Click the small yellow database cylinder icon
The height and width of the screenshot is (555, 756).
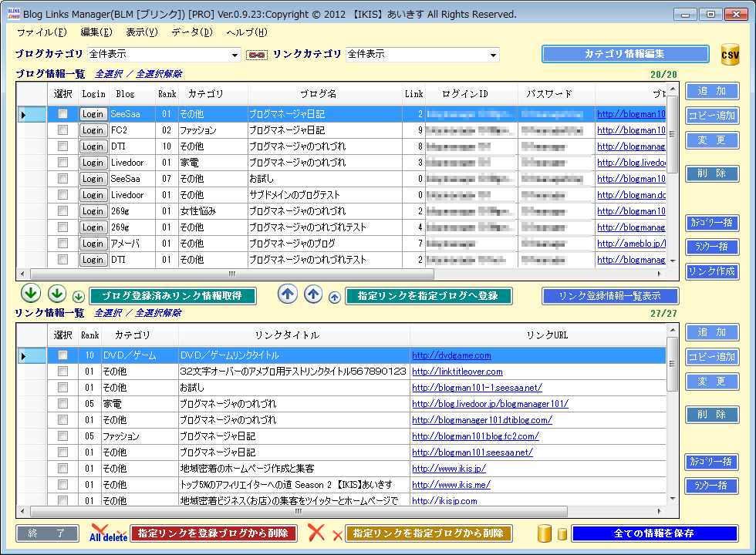pyautogui.click(x=562, y=534)
